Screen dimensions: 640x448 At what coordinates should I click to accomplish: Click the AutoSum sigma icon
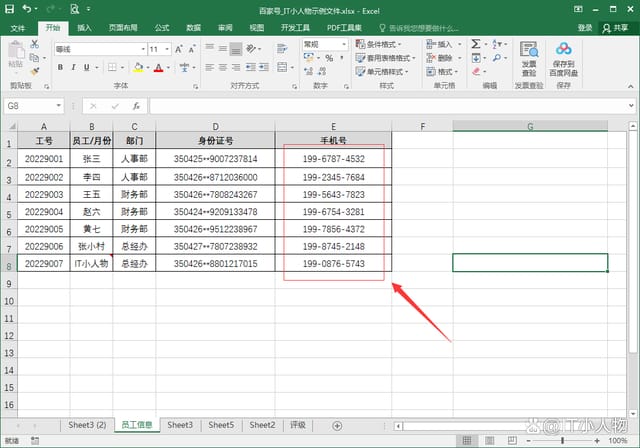(x=475, y=45)
